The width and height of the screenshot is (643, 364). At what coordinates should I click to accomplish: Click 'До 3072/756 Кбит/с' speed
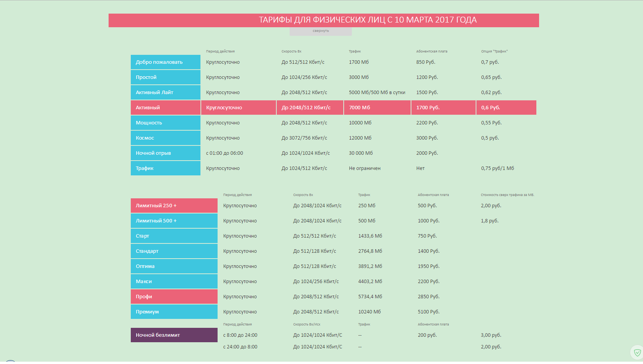pyautogui.click(x=304, y=138)
